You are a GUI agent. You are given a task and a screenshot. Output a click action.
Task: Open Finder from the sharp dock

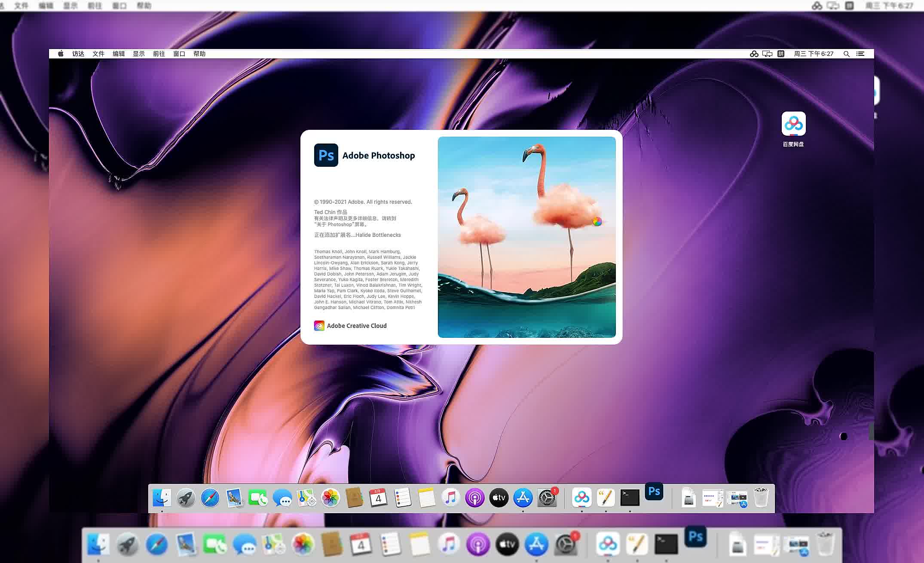coord(162,498)
